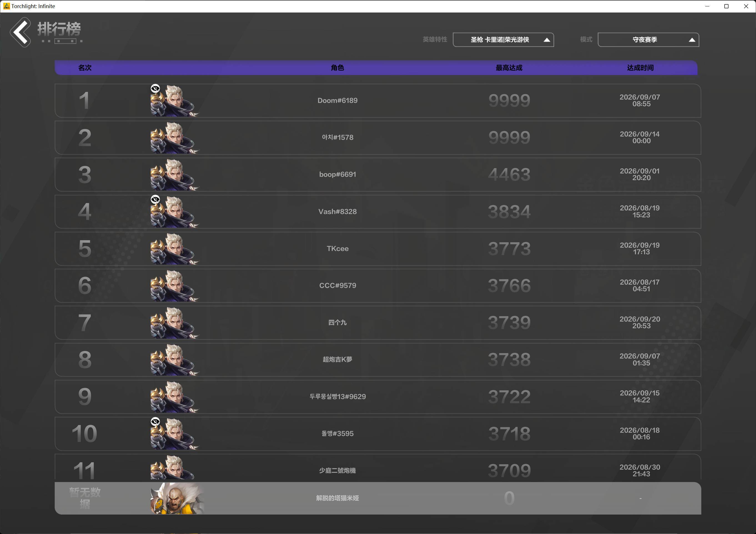The width and height of the screenshot is (756, 534).
Task: Select player name TKcee
Action: (338, 248)
